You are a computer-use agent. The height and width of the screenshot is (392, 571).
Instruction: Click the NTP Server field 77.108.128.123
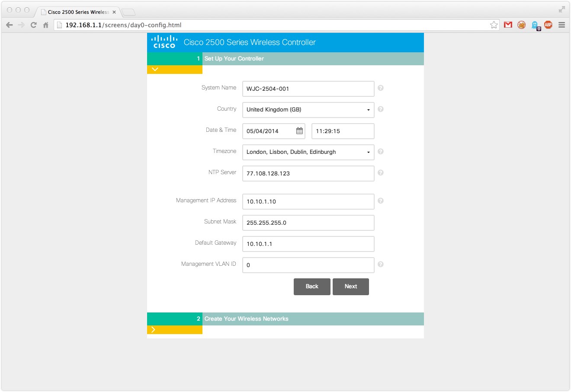click(x=308, y=173)
